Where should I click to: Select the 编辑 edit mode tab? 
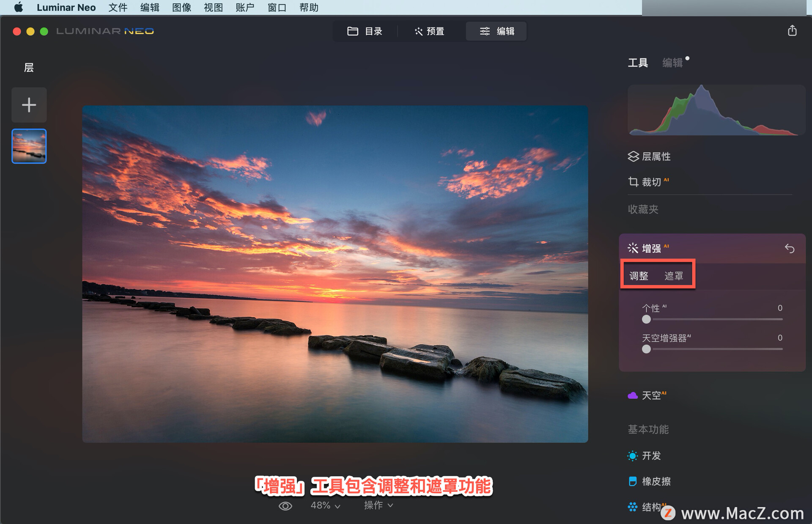click(x=497, y=31)
